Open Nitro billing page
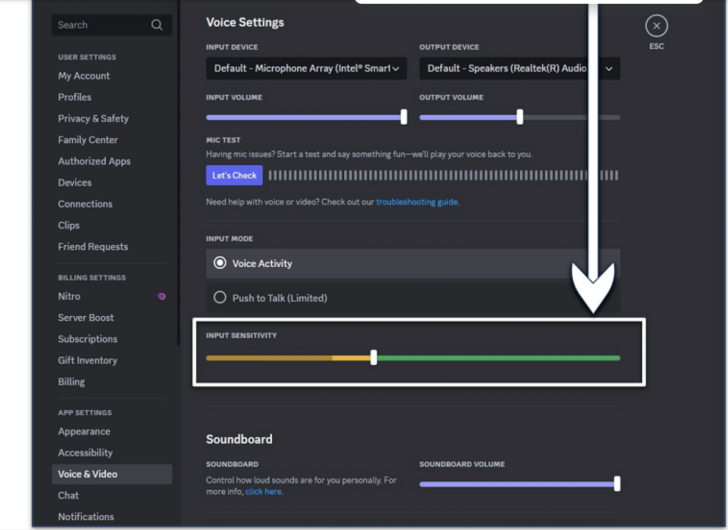The width and height of the screenshot is (728, 530). point(69,297)
